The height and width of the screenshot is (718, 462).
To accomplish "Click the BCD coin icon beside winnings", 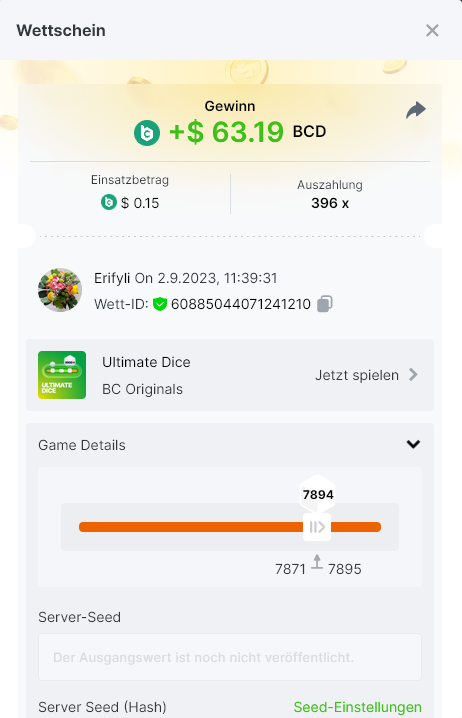I will coord(147,133).
